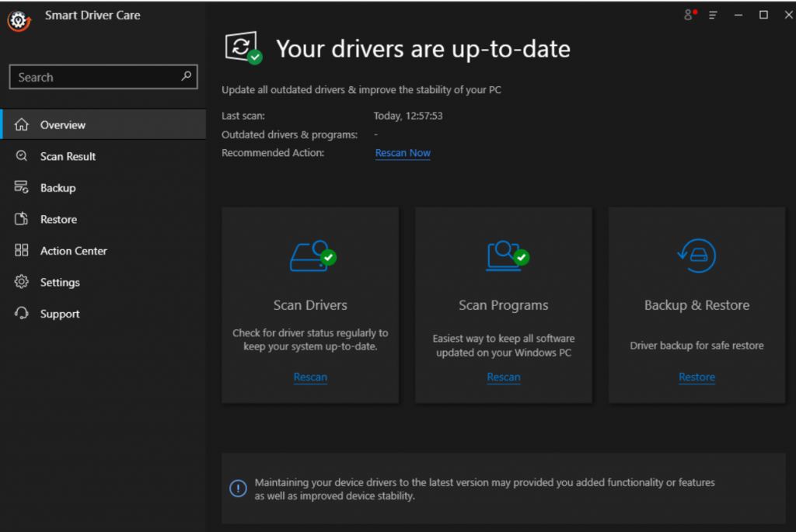Click the Backup drive icon in sidebar
796x532 pixels.
point(21,187)
